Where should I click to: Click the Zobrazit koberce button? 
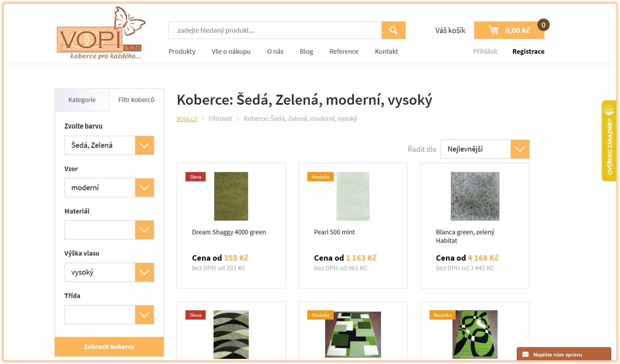(109, 347)
